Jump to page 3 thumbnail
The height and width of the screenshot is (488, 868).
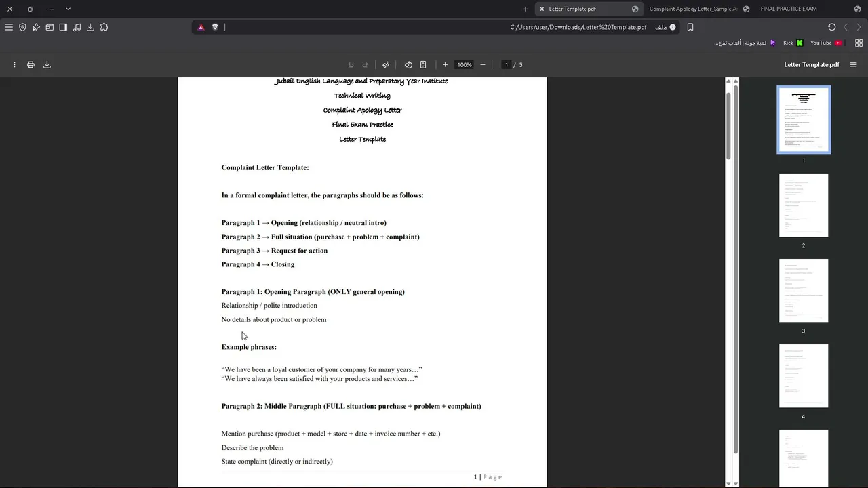(x=804, y=290)
